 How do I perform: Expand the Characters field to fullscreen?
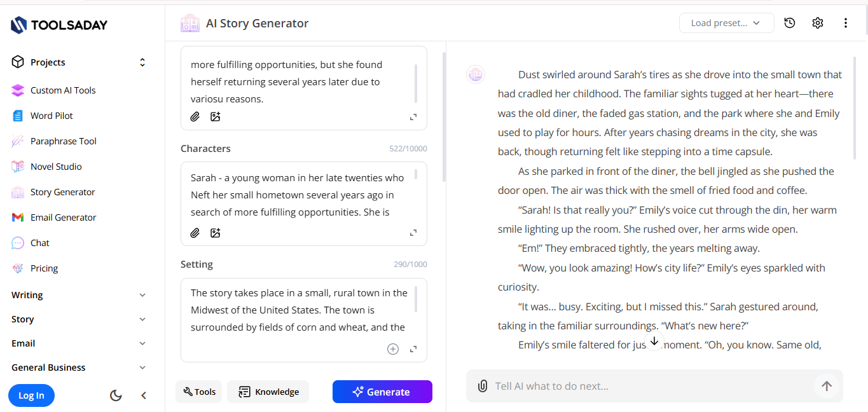pos(413,233)
